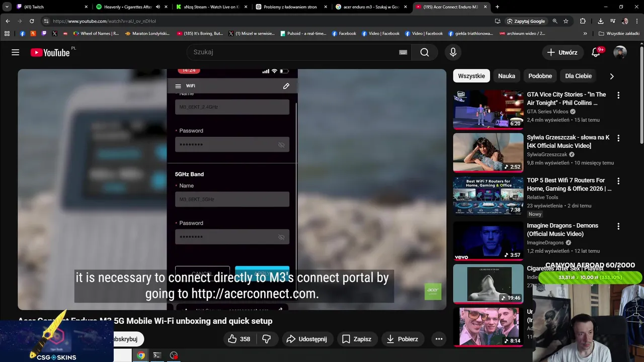The width and height of the screenshot is (644, 362).
Task: Open site information icon in address bar
Action: click(46, 21)
